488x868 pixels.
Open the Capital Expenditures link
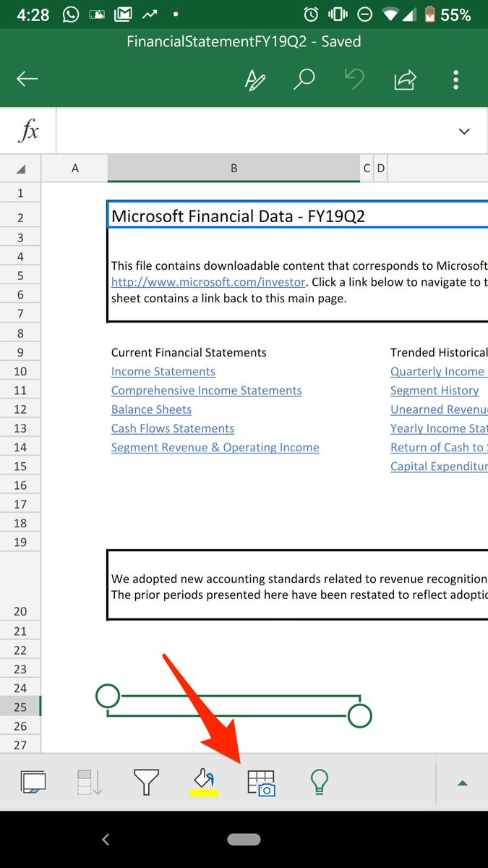pos(439,466)
